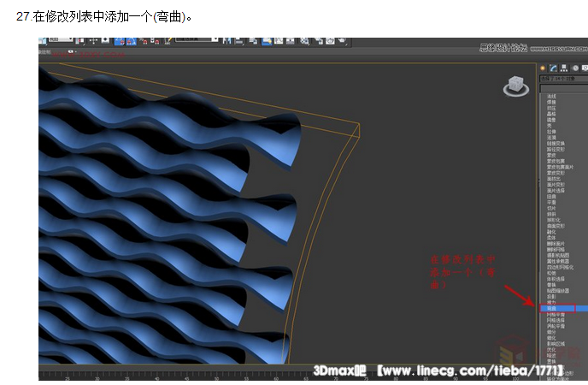Toggle the Graphite ribbon button

coord(267,40)
